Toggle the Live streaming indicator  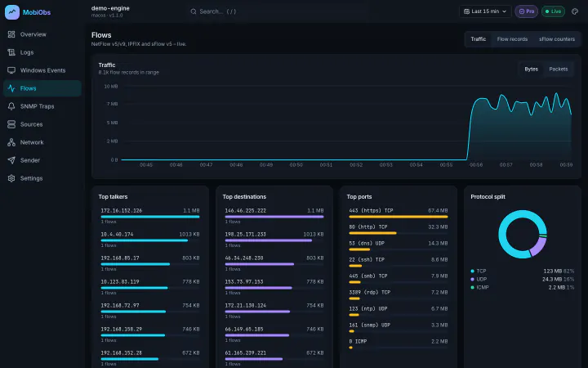point(553,11)
